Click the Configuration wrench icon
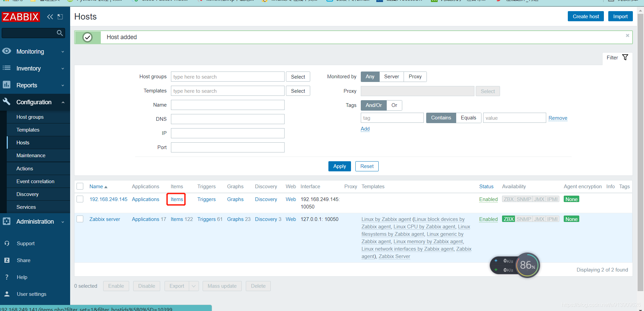644x311 pixels. tap(7, 102)
